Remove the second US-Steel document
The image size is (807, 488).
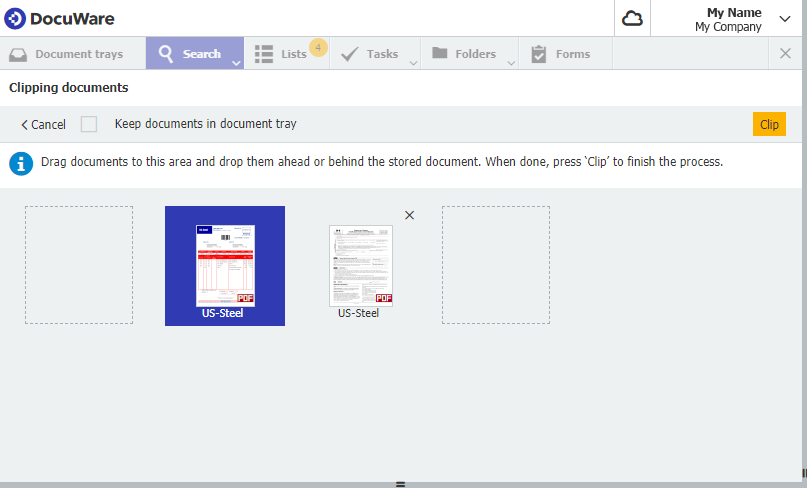[409, 215]
